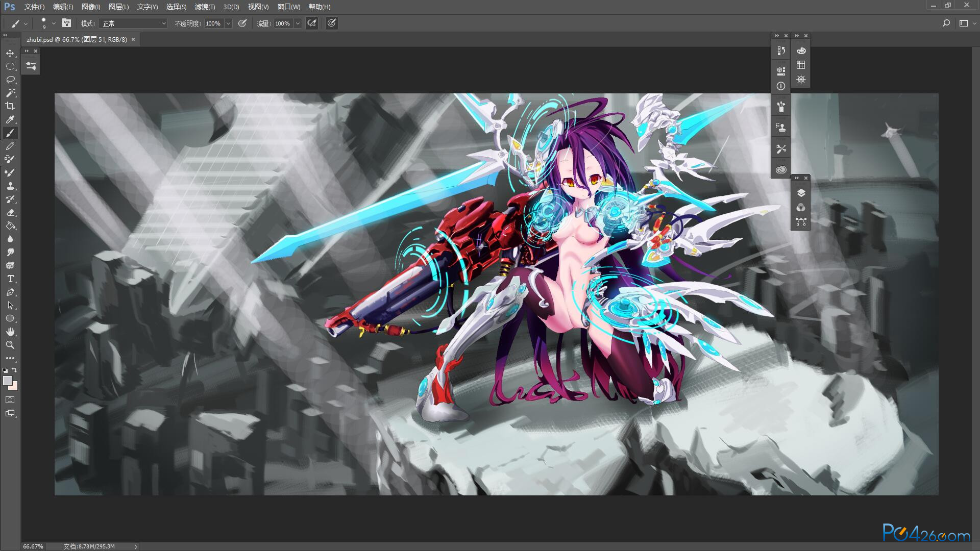Open the 编辑(E) menu
980x551 pixels.
63,7
